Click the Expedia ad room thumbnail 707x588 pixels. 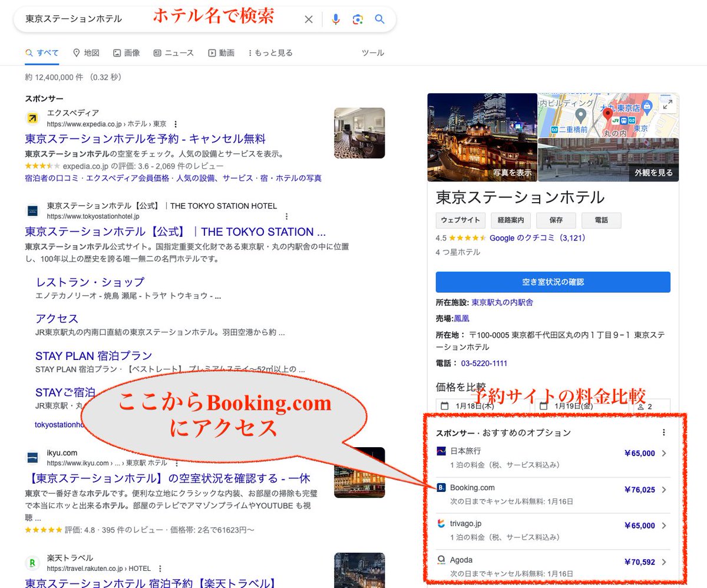point(359,133)
